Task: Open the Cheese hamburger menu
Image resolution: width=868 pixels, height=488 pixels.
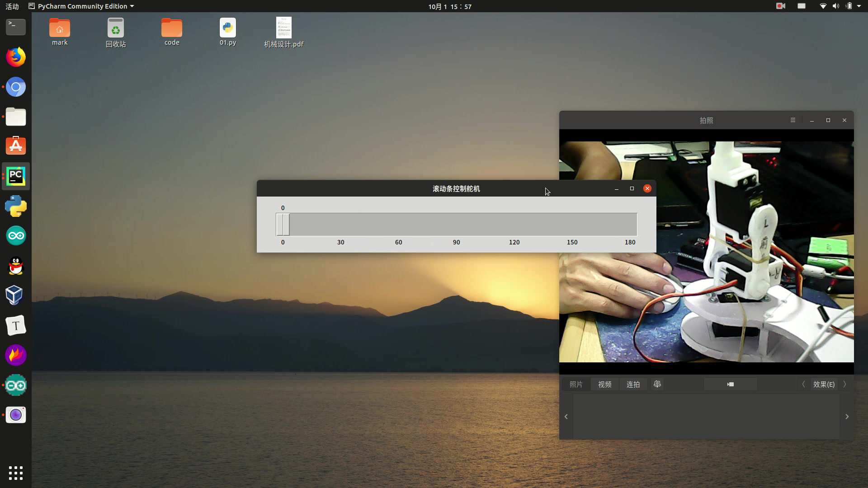Action: (793, 120)
